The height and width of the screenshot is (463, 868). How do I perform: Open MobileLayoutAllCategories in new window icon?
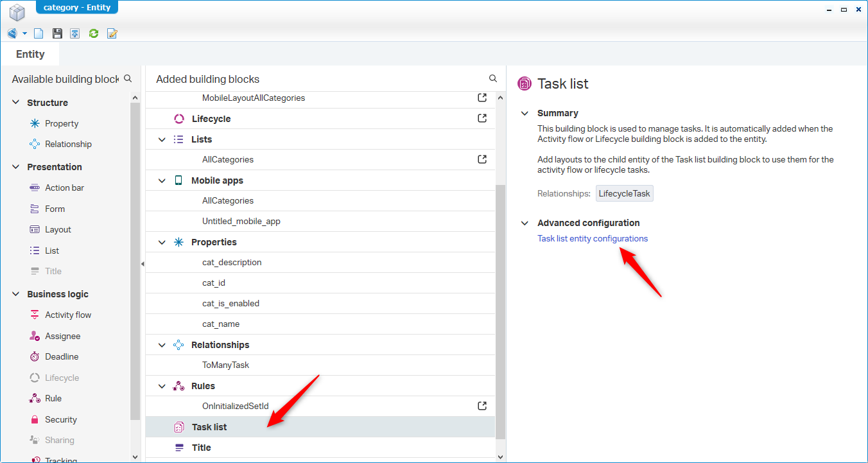pos(482,98)
